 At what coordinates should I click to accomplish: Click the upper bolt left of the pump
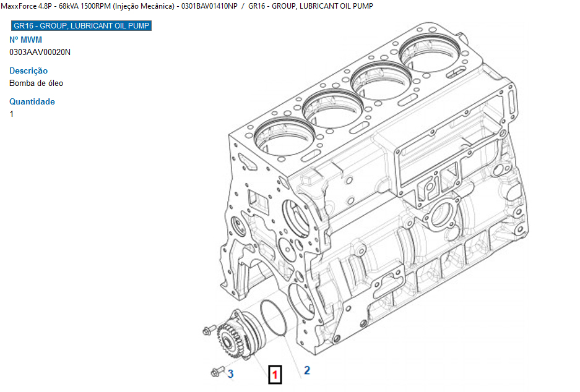coord(207,330)
